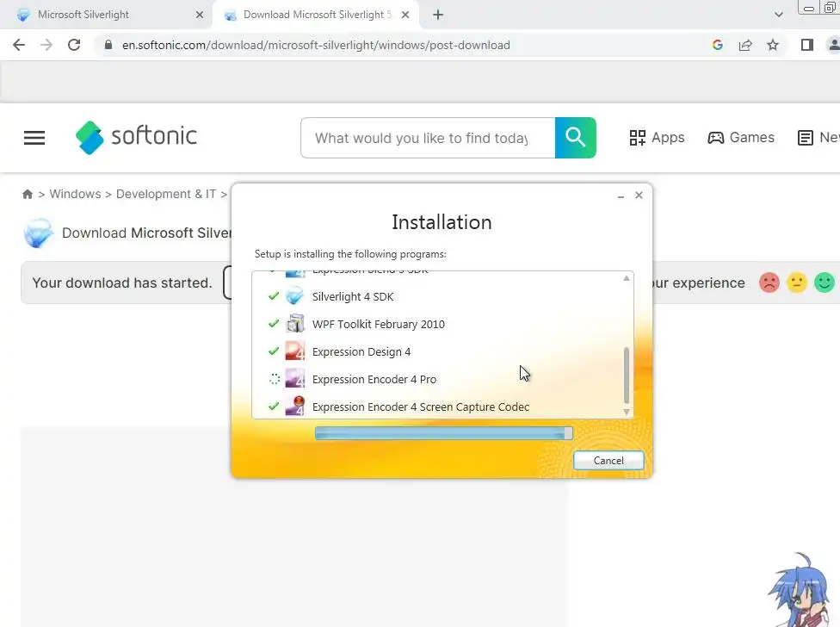Open the Apps navigation item
840x627 pixels.
[x=657, y=138]
